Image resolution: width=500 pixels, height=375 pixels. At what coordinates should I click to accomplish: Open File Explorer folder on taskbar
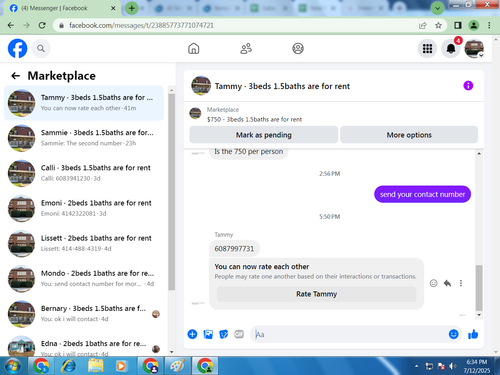click(96, 366)
